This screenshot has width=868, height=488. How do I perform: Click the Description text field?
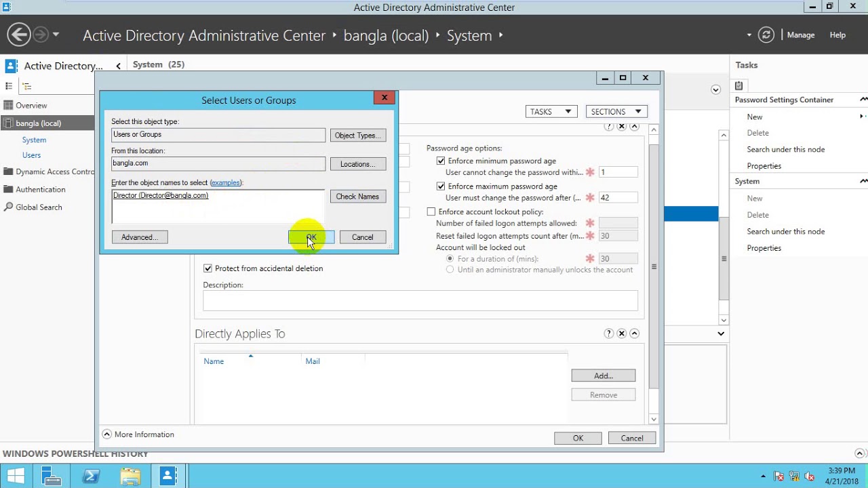coord(420,300)
